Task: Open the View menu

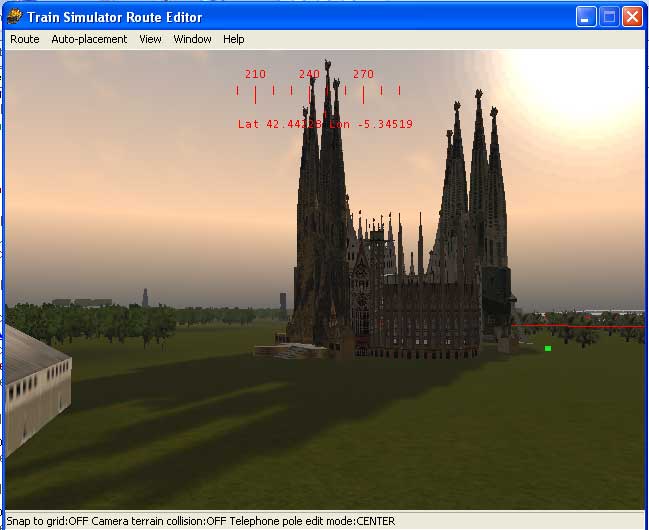Action: click(x=150, y=39)
